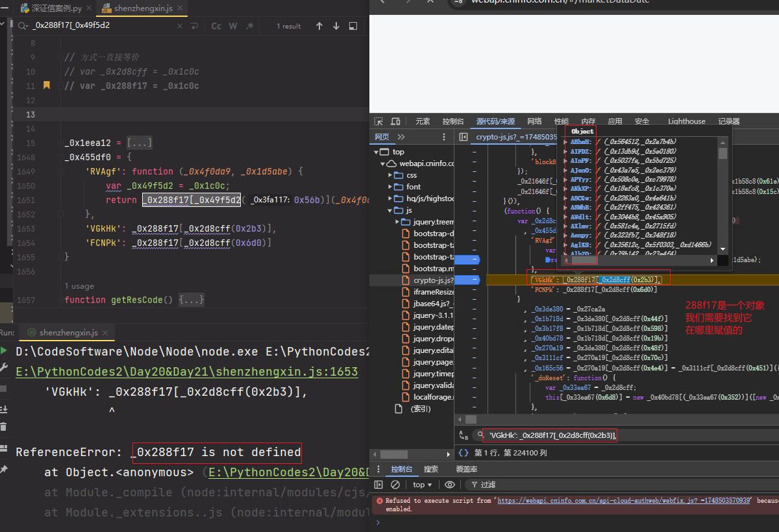Click the DevTools inspect element icon
The image size is (779, 532).
pos(378,121)
